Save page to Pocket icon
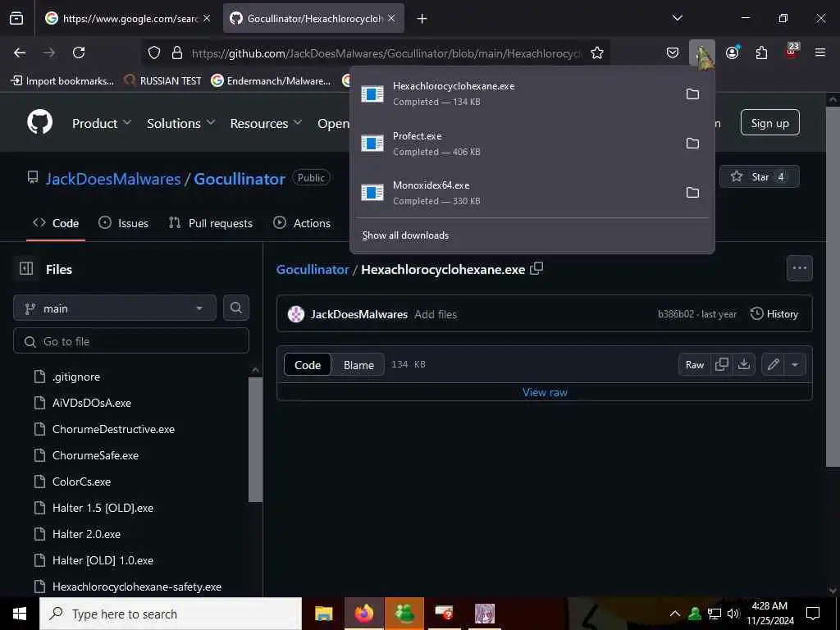Viewport: 840px width, 630px height. [x=673, y=52]
